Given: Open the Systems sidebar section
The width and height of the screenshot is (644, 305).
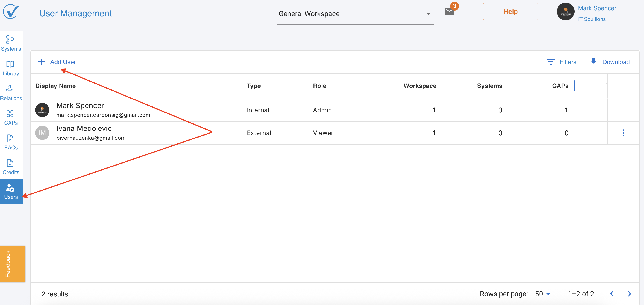Looking at the screenshot, I should (x=11, y=43).
